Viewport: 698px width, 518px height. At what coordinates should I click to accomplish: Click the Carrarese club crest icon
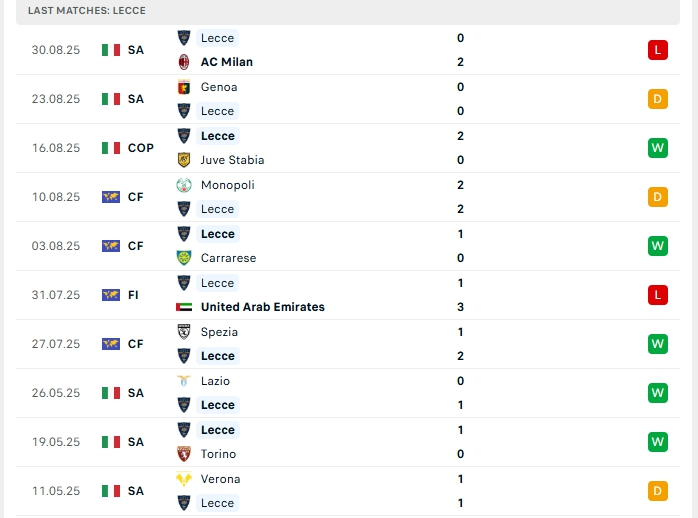coord(184,258)
